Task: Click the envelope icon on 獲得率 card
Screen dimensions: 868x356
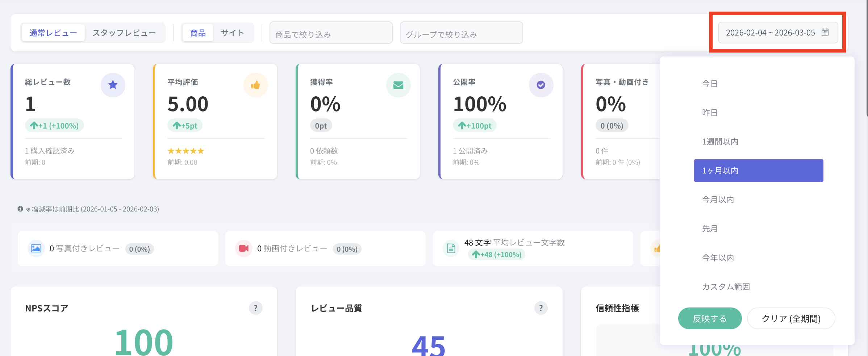Action: (x=398, y=85)
